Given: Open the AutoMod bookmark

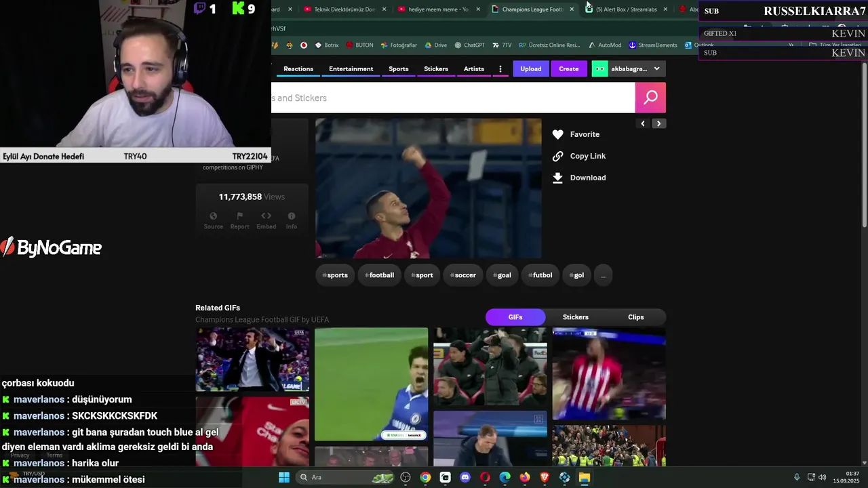Looking at the screenshot, I should [x=605, y=45].
